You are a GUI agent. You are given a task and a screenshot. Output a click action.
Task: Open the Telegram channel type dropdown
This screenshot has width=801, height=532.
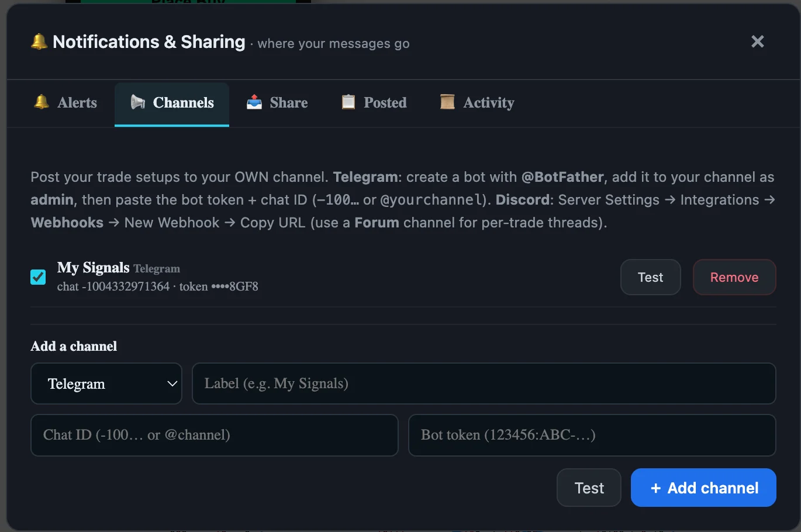tap(106, 384)
